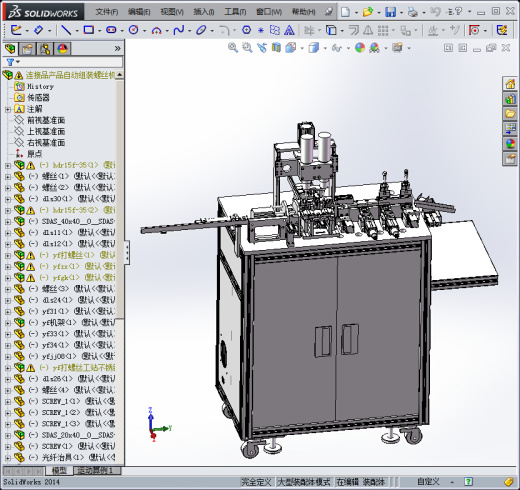Viewport: 520px width, 490px height.
Task: Select the Spline sketch tool
Action: coord(179,30)
